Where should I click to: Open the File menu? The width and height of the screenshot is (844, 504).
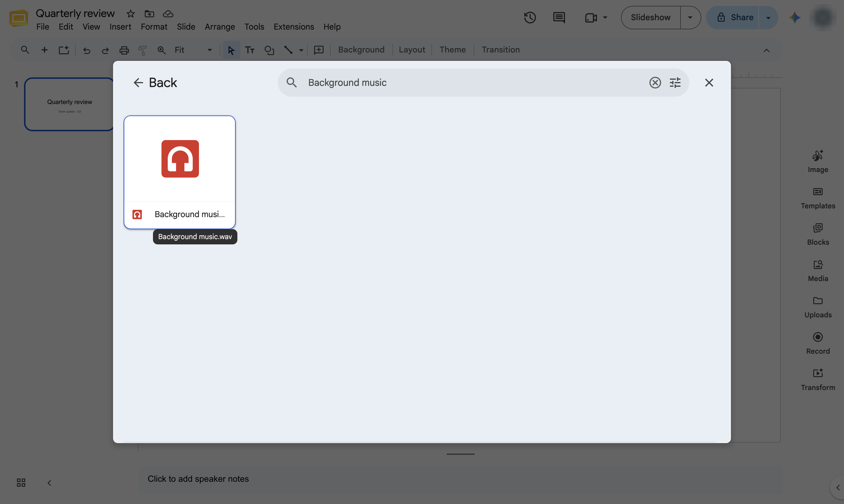pos(42,26)
